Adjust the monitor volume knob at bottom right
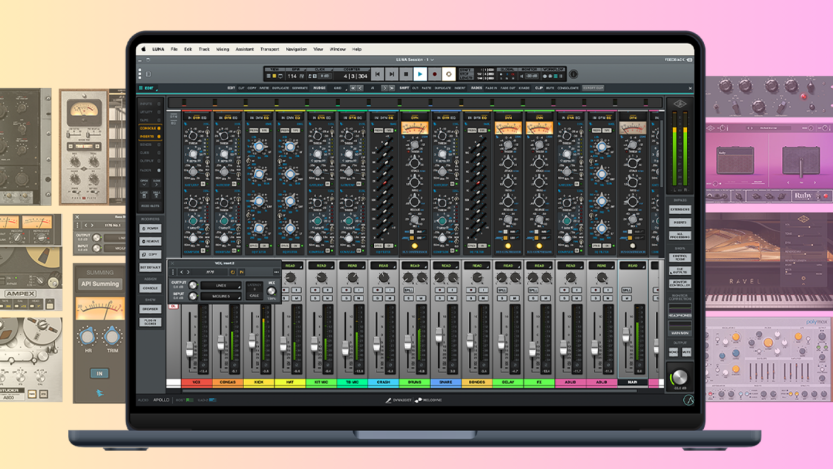833x469 pixels. pyautogui.click(x=679, y=378)
